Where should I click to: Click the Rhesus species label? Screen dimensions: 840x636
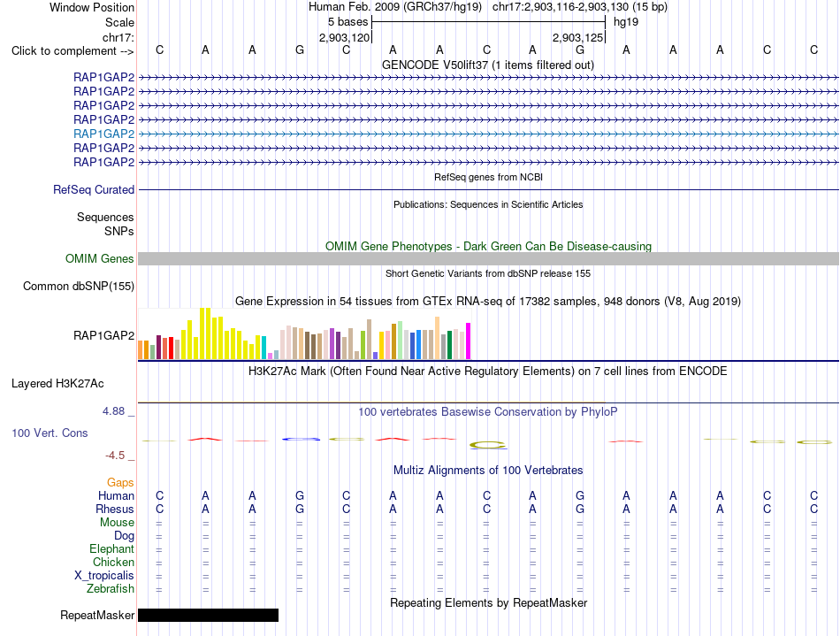[115, 509]
